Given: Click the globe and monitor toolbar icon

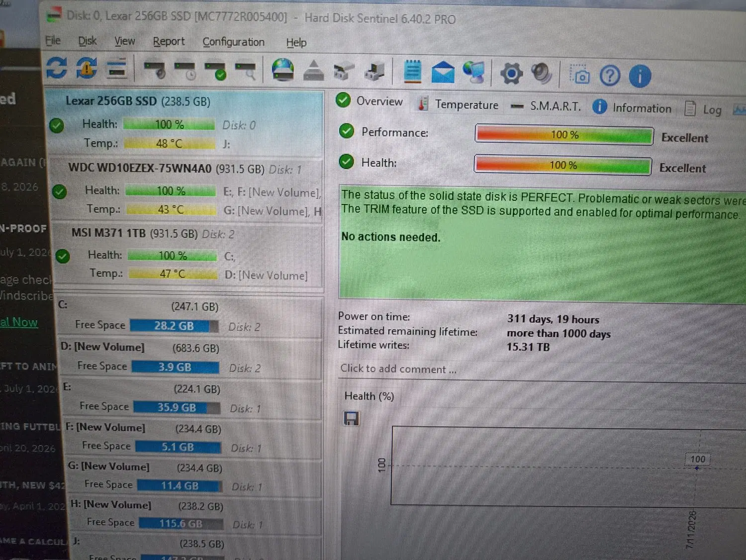Looking at the screenshot, I should pyautogui.click(x=474, y=73).
